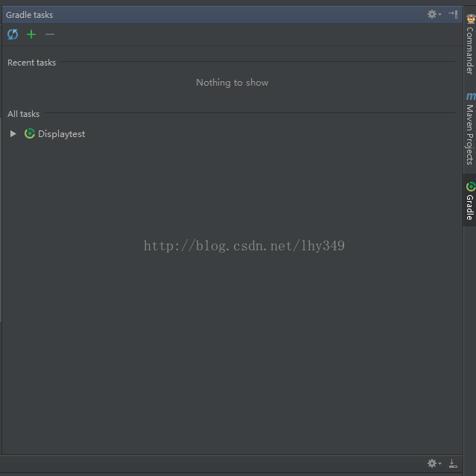Expand the Displaytest task tree
Viewport: 476px width, 476px height.
point(13,133)
